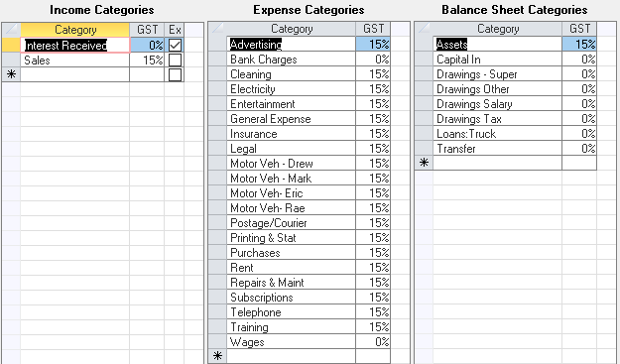Click the Expense Category column header
The height and width of the screenshot is (364, 620).
pyautogui.click(x=292, y=29)
